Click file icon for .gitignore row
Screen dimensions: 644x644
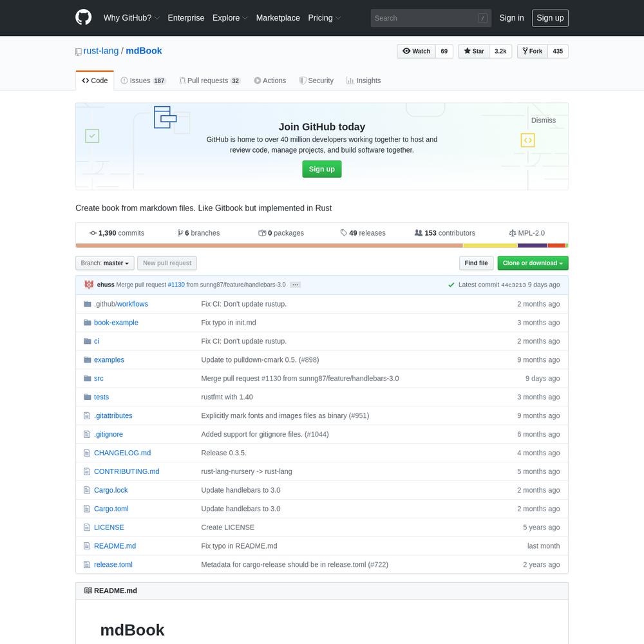point(87,434)
